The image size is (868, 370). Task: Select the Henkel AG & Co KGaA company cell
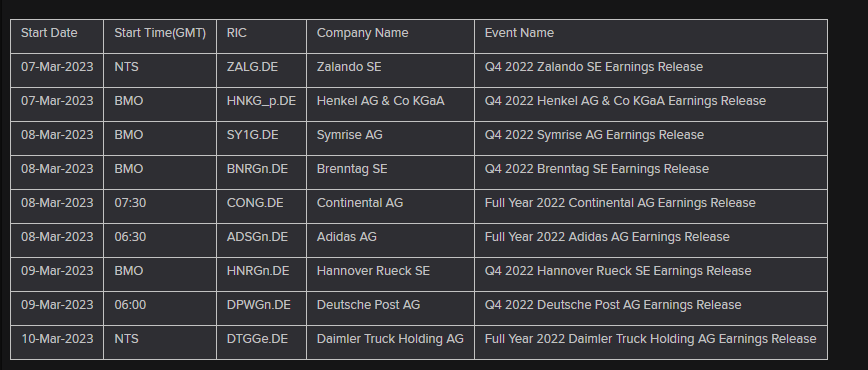tap(390, 105)
